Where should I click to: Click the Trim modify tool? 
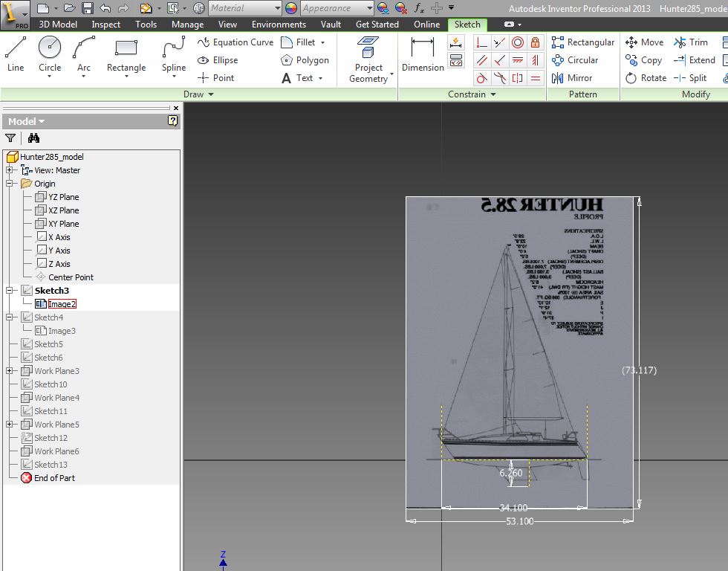point(692,42)
